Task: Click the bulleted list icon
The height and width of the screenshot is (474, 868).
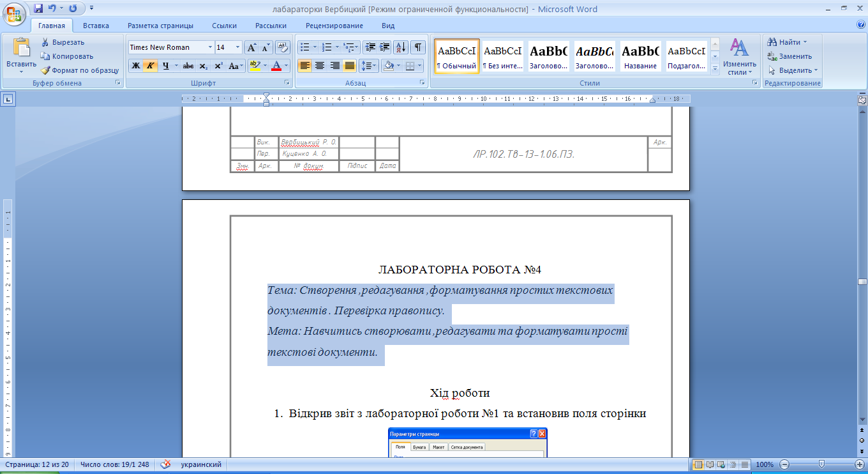Action: pyautogui.click(x=304, y=47)
